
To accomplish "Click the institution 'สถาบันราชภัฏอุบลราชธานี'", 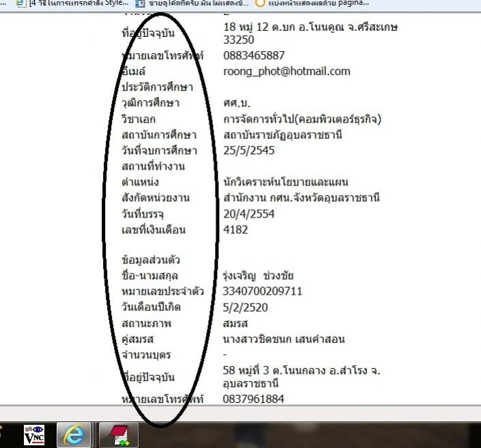I will pos(282,135).
